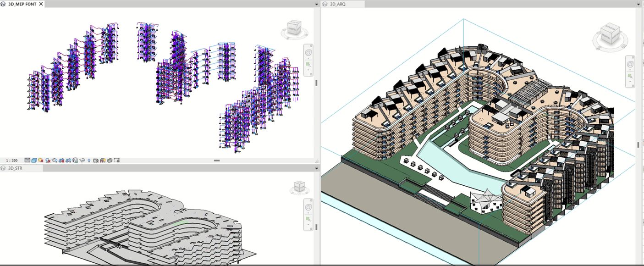Toggle Shadows off icon in view bar

pos(48,161)
